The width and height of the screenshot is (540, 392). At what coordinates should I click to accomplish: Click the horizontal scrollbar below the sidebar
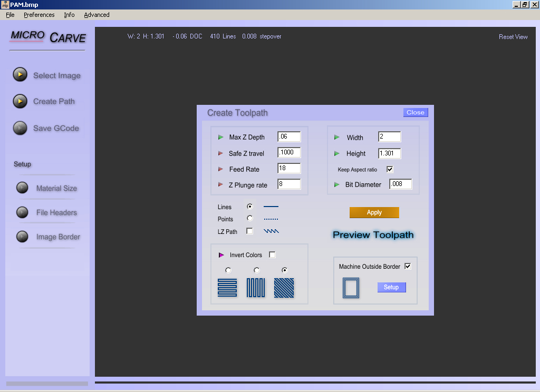point(47,384)
